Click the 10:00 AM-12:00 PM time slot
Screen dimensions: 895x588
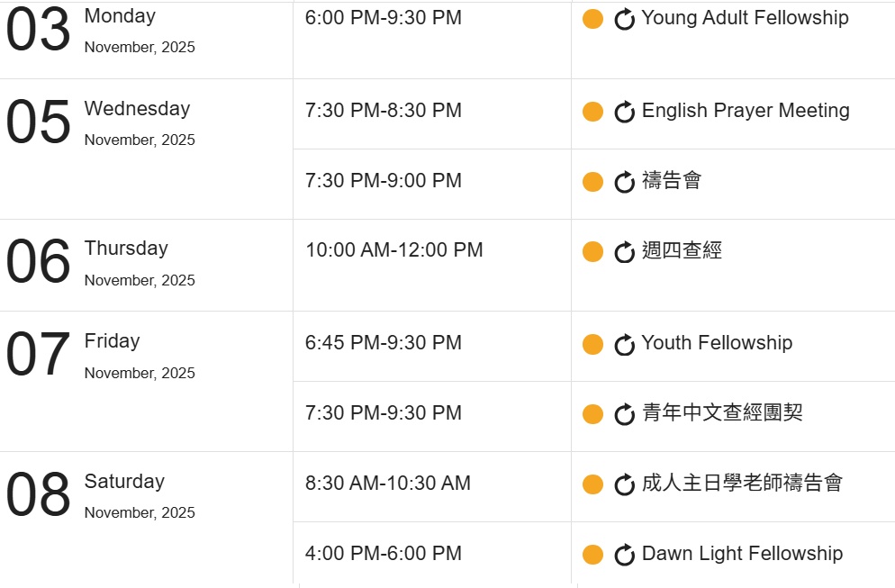(x=394, y=250)
